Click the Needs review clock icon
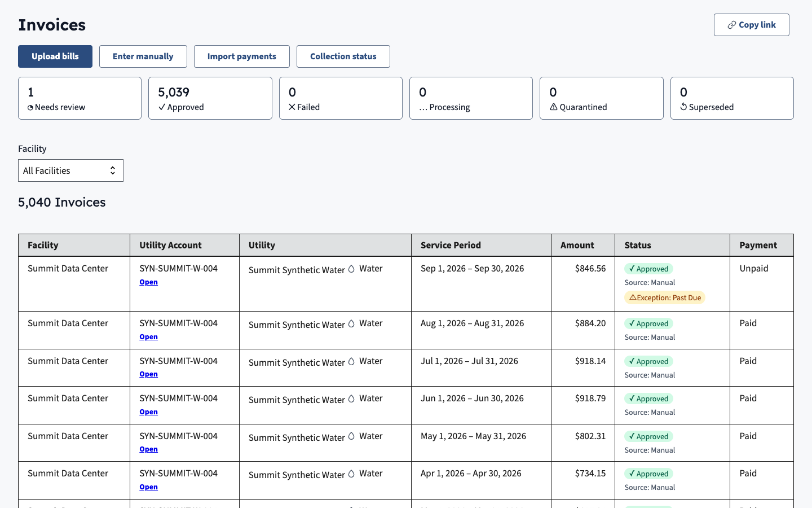Image resolution: width=812 pixels, height=508 pixels. 30,108
